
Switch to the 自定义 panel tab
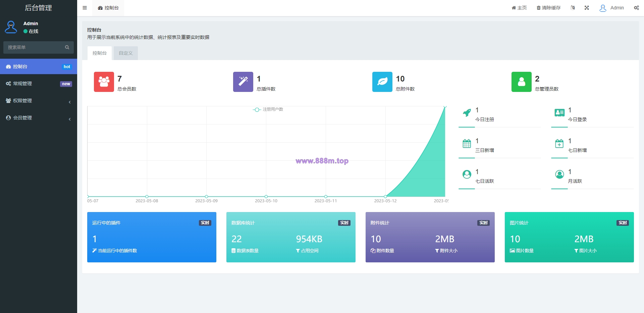point(126,53)
